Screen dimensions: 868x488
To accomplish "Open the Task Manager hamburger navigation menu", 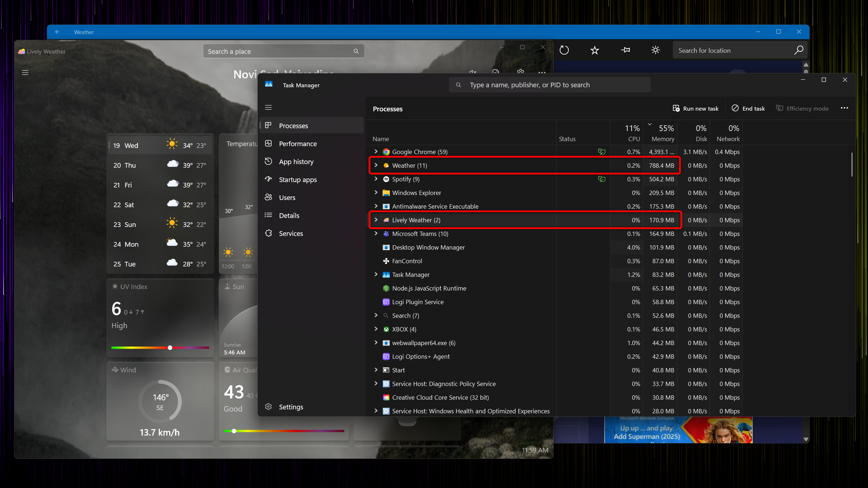I will (268, 107).
